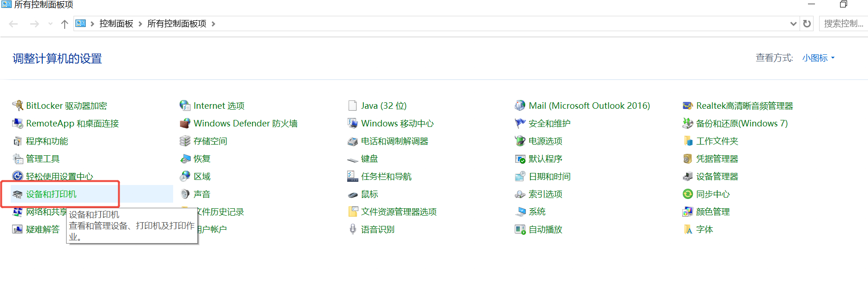Click the Mail (Microsoft Outlook 2016) icon

[520, 106]
